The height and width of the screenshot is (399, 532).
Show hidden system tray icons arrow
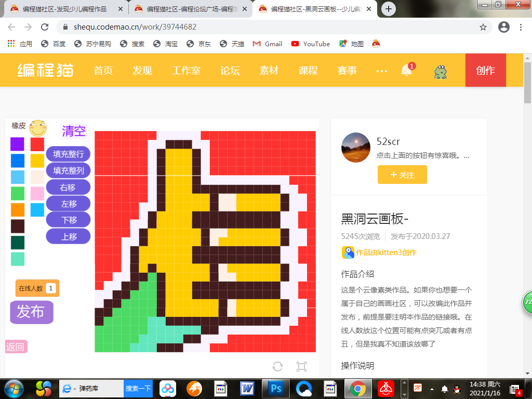[432, 389]
